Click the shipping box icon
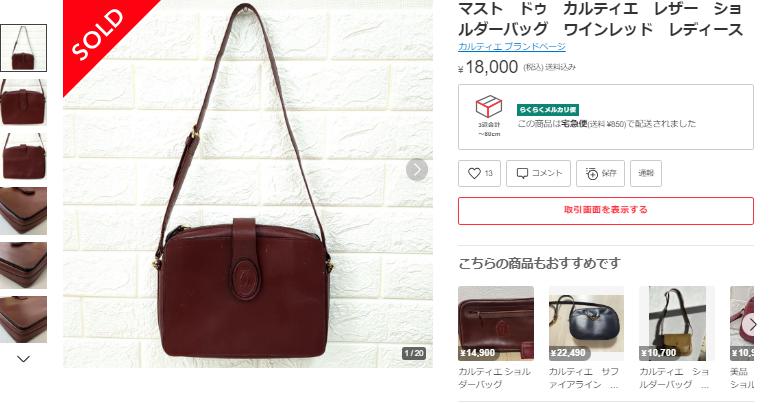This screenshot has height=403, width=774. pyautogui.click(x=488, y=107)
